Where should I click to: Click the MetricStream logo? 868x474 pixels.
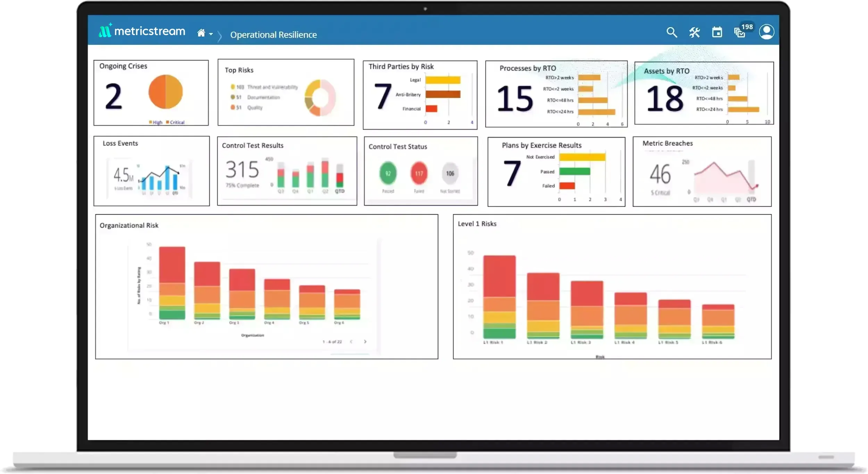click(x=142, y=31)
